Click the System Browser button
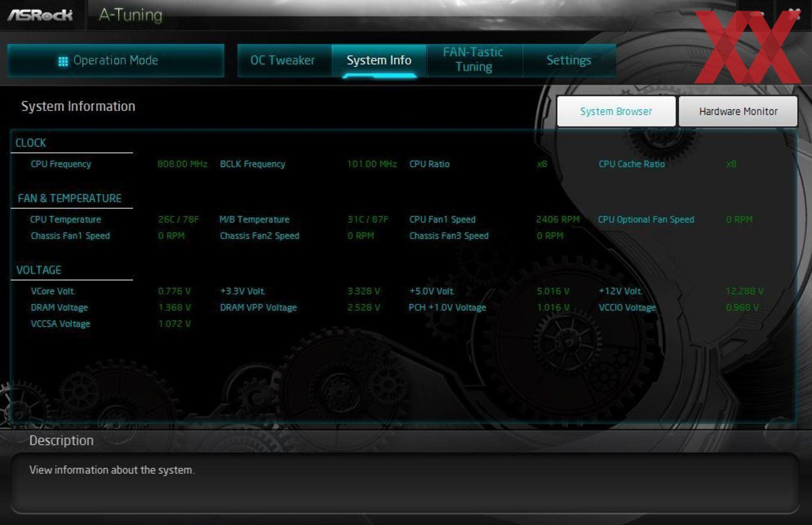 616,112
